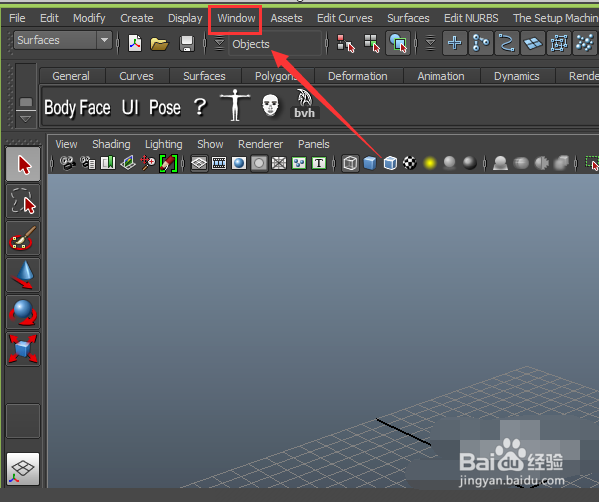This screenshot has width=599, height=502.
Task: Toggle snap to view planes icon
Action: (x=533, y=43)
